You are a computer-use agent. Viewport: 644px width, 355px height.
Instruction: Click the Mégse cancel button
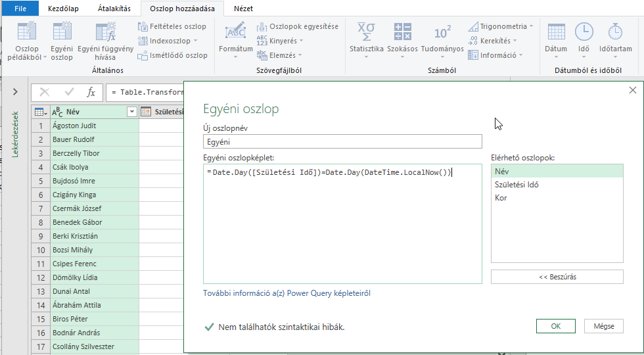(604, 326)
